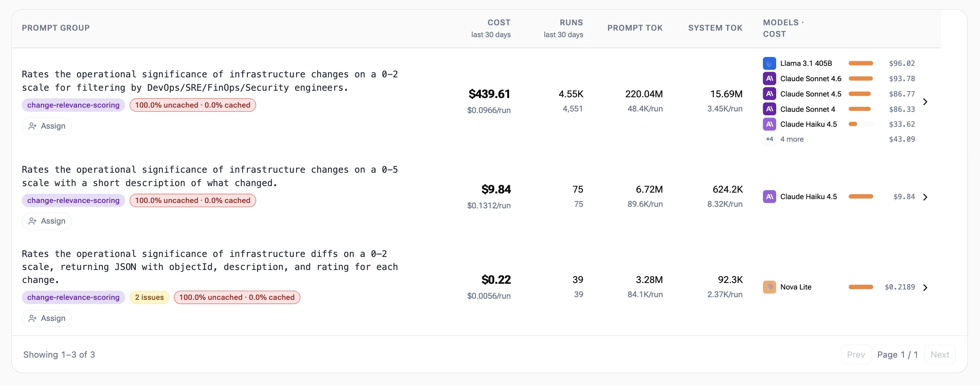Click the Showing 1–3 of 3 text
Image resolution: width=980 pixels, height=386 pixels.
(59, 355)
